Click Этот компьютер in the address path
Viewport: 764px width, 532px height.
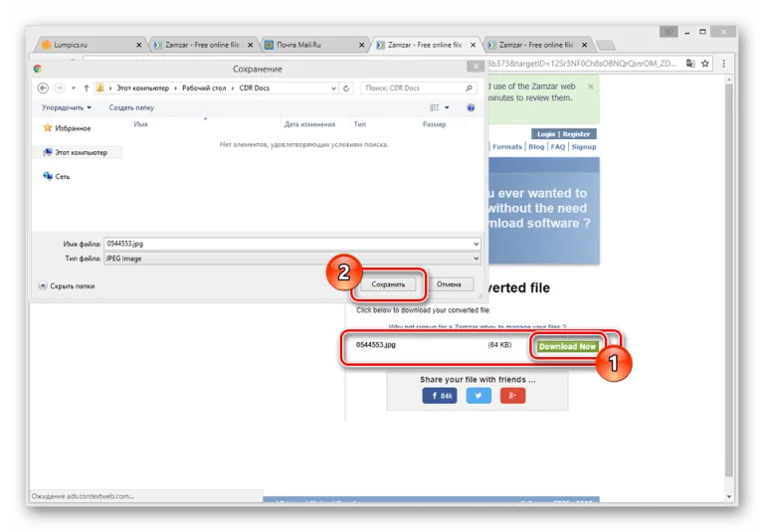click(x=143, y=89)
